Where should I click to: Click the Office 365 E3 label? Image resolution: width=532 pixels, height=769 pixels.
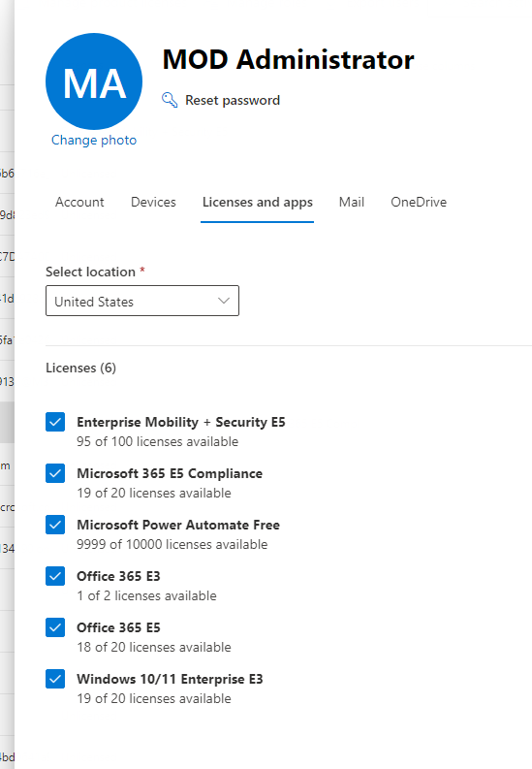(118, 576)
